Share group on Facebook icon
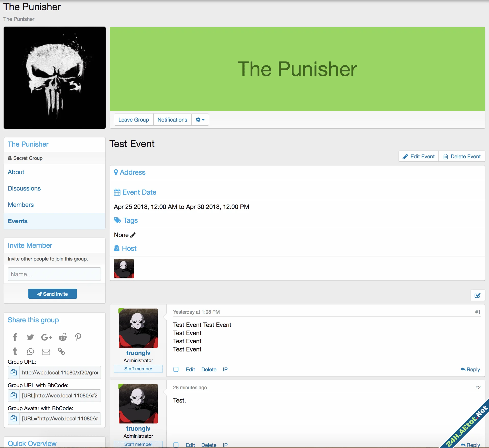This screenshot has height=448, width=489. [x=15, y=337]
